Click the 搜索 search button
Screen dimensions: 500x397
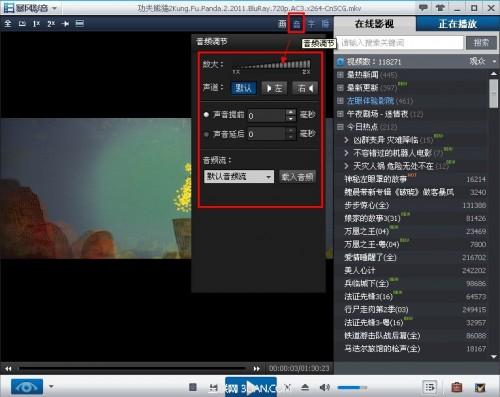pyautogui.click(x=481, y=43)
